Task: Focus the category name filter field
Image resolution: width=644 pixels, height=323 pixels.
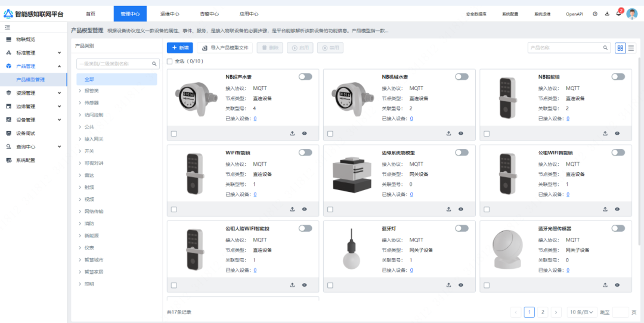Action: point(118,64)
